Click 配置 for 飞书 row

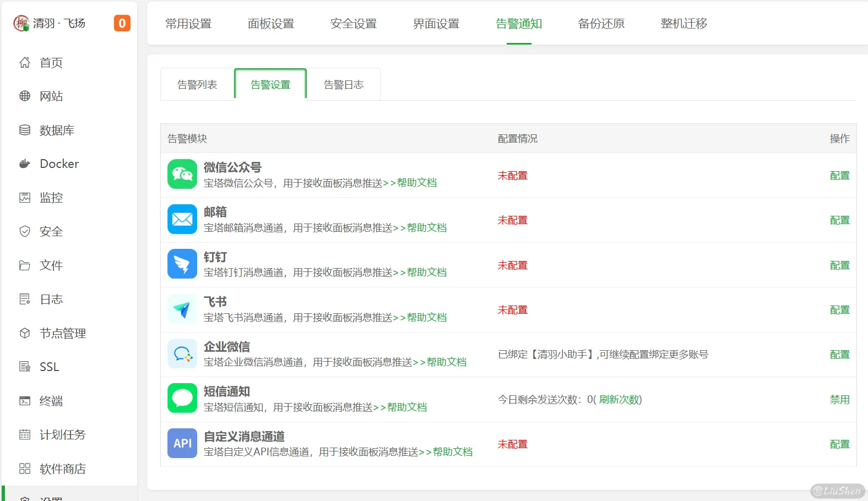click(839, 310)
